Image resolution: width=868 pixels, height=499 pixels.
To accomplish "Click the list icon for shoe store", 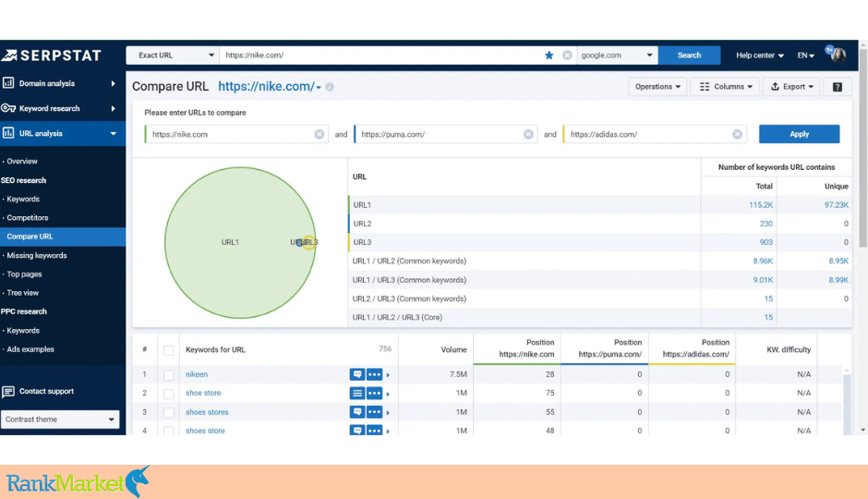I will [x=357, y=394].
